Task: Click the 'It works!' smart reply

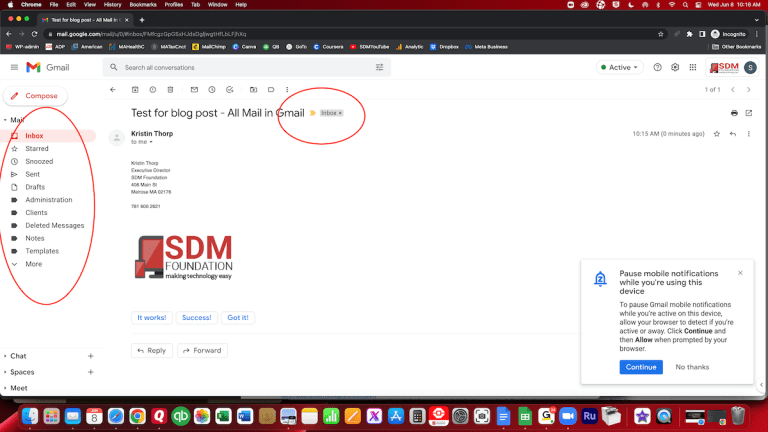Action: tap(151, 317)
